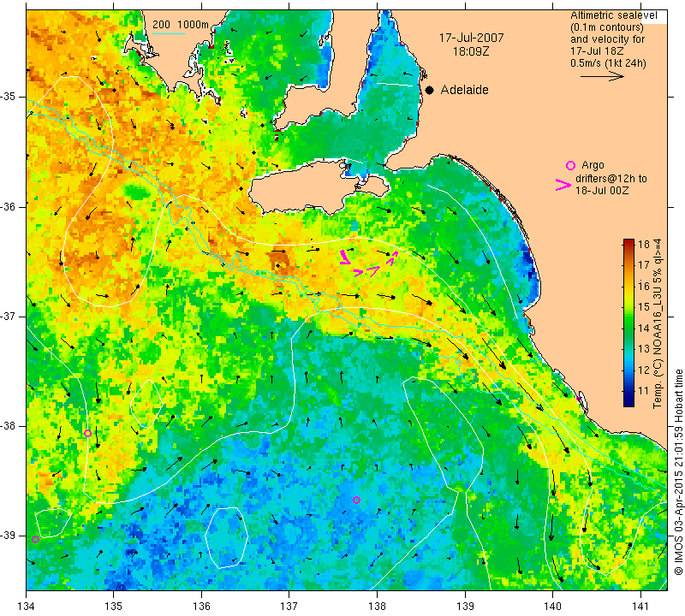The image size is (685, 616).
Task: Click the Argo float circle near 38.7S 137.8E
Action: click(356, 500)
